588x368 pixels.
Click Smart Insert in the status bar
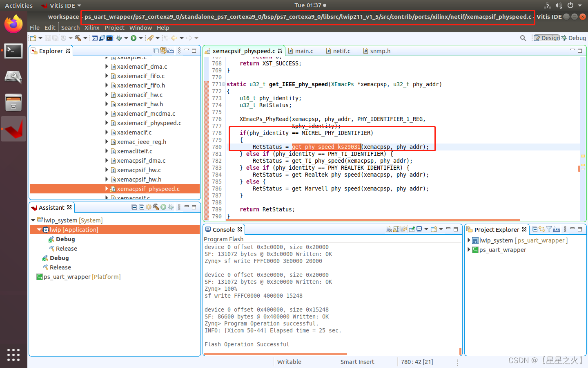(x=356, y=362)
